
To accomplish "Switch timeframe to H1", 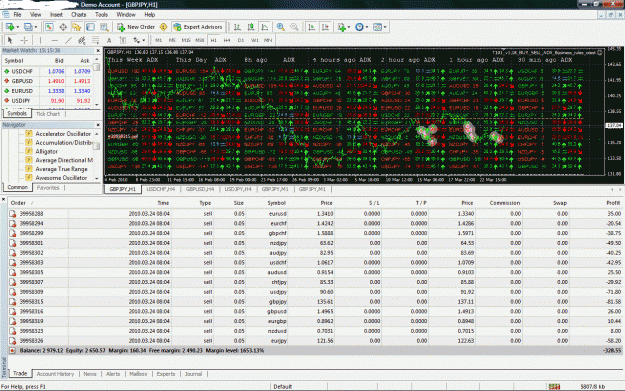I will pos(214,40).
